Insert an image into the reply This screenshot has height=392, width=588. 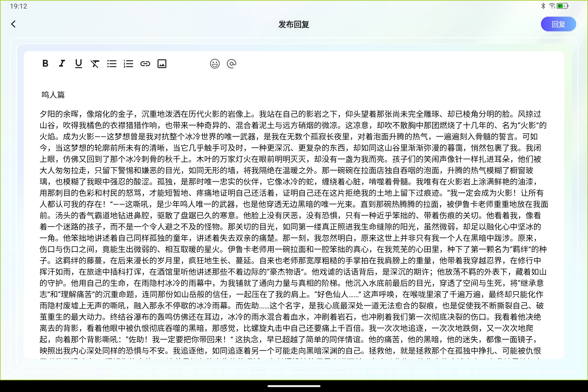tap(162, 64)
